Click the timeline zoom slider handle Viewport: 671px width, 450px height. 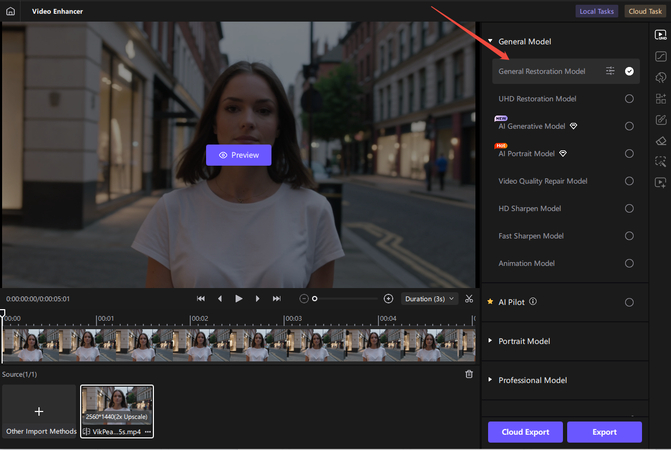pyautogui.click(x=315, y=299)
